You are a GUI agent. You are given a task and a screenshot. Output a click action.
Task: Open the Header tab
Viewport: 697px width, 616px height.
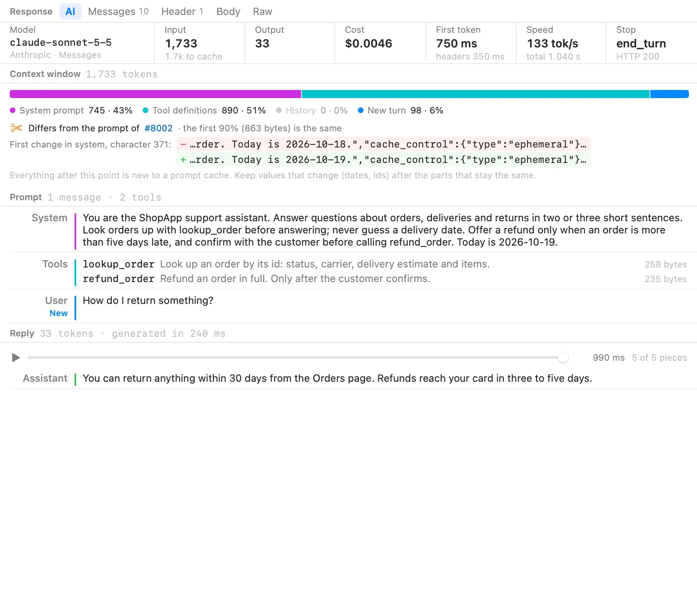click(182, 11)
